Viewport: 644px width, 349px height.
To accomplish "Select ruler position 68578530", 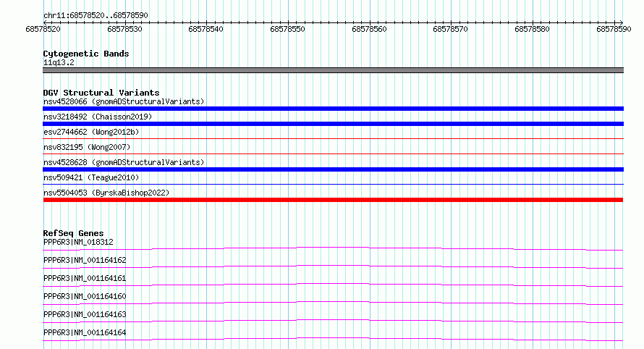I will coord(124,29).
